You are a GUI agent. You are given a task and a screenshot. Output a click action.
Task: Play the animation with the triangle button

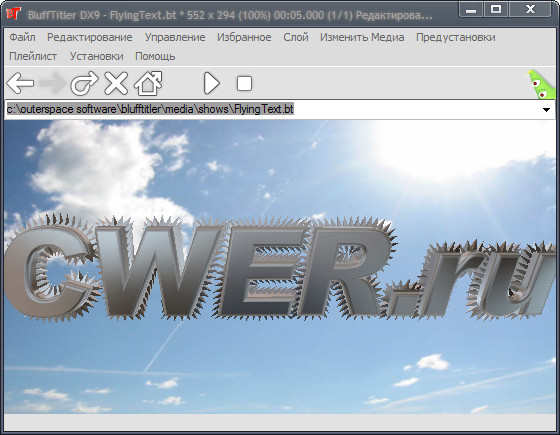tap(211, 84)
